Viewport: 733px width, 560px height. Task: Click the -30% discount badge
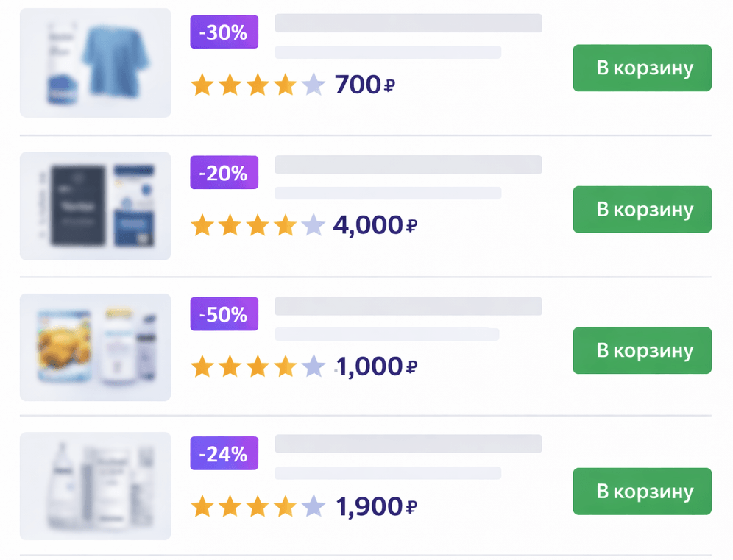pos(224,32)
